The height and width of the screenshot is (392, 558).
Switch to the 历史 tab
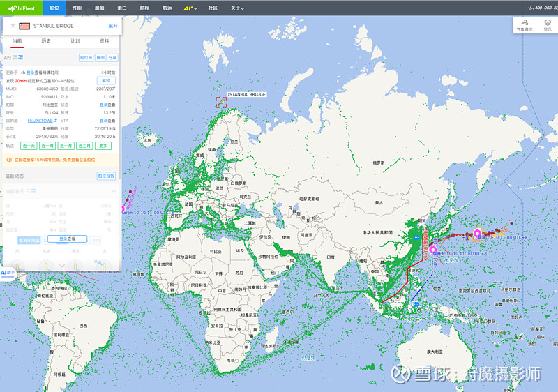[x=46, y=41]
